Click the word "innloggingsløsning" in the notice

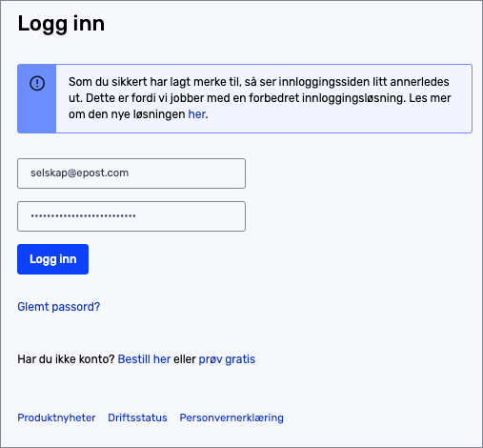pos(353,98)
